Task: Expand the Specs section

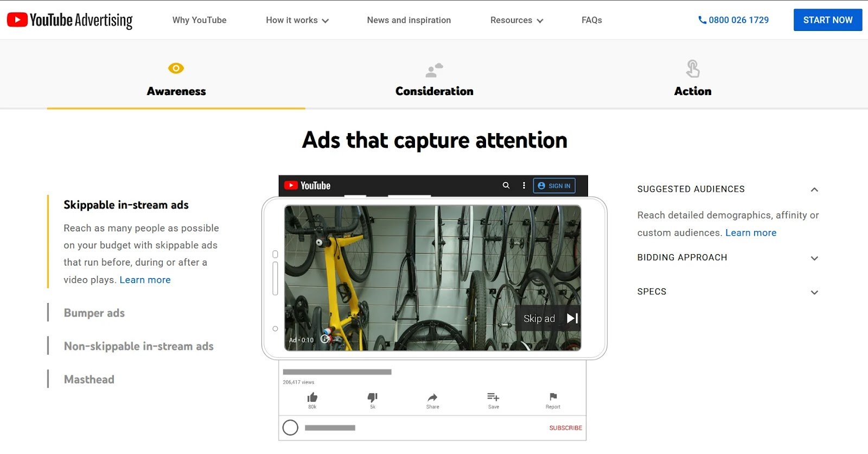Action: [x=814, y=292]
